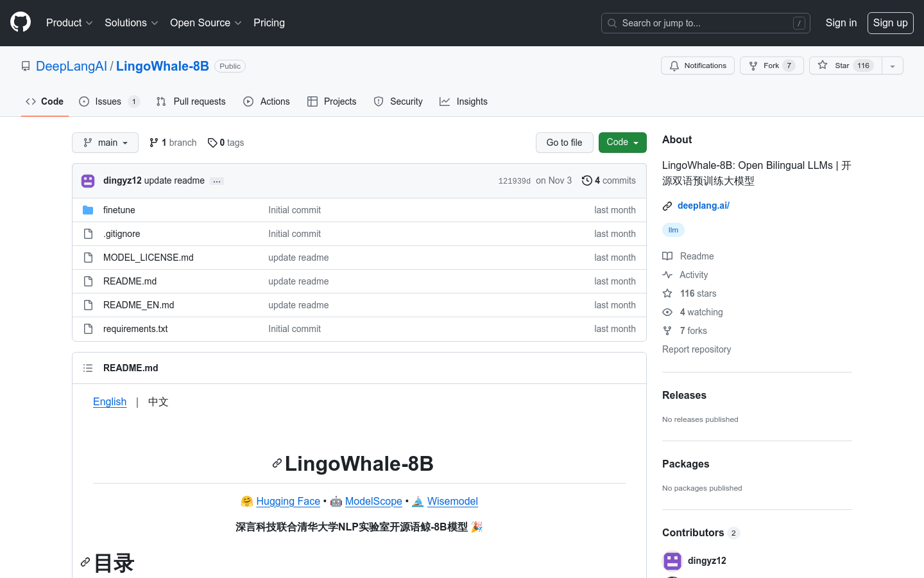The width and height of the screenshot is (924, 578).
Task: Open the green Code dropdown button
Action: [x=622, y=143]
